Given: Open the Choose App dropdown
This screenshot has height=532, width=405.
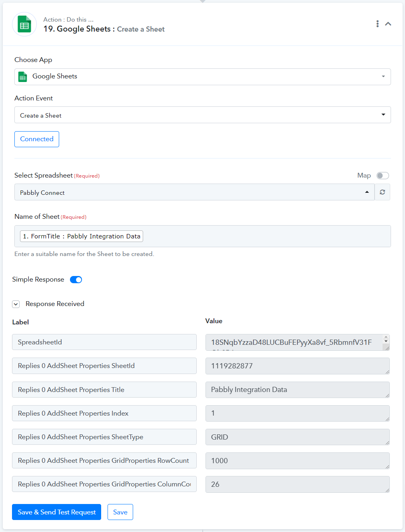Looking at the screenshot, I should (203, 77).
